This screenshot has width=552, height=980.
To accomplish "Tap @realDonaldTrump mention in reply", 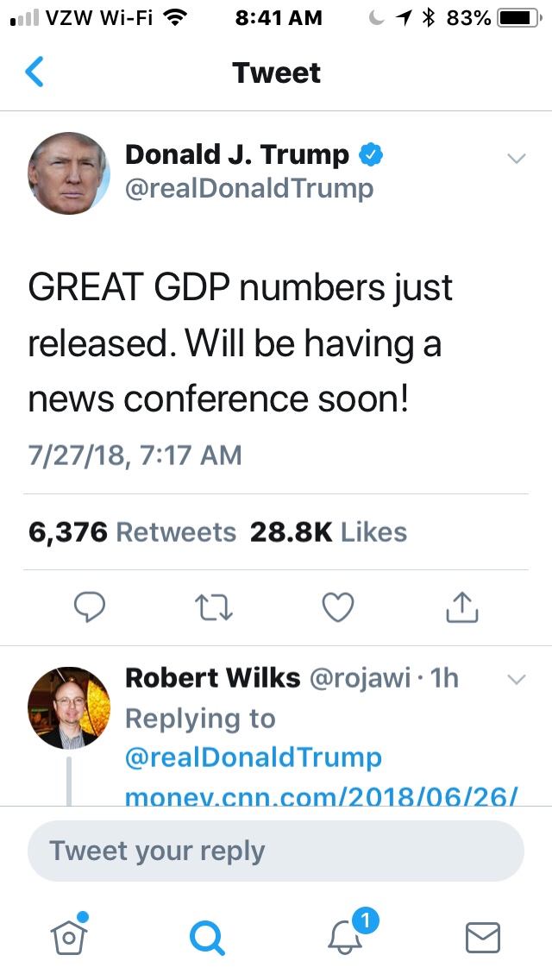I will [x=253, y=757].
